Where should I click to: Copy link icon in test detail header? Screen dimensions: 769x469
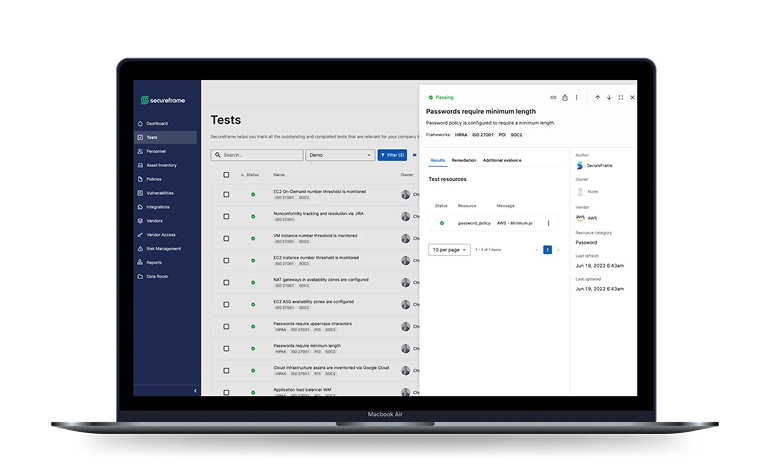click(x=553, y=97)
